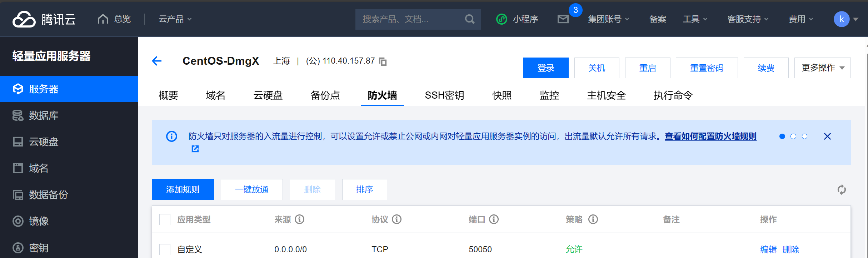Close the firewall info banner
The image size is (868, 258).
(x=827, y=136)
